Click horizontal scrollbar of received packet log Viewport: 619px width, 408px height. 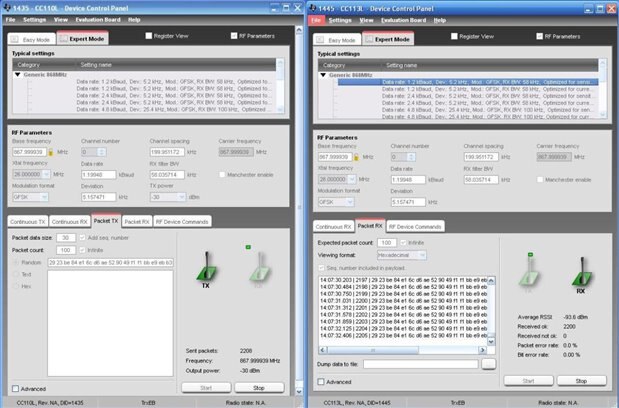click(403, 350)
